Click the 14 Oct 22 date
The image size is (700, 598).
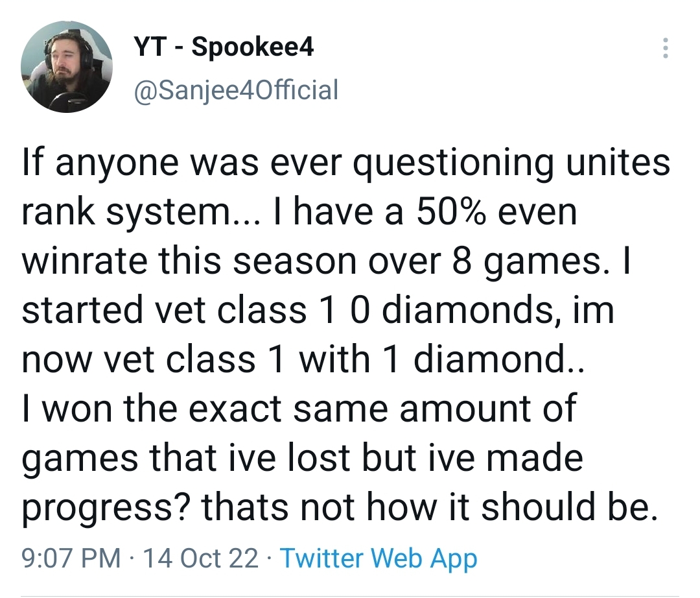point(200,558)
